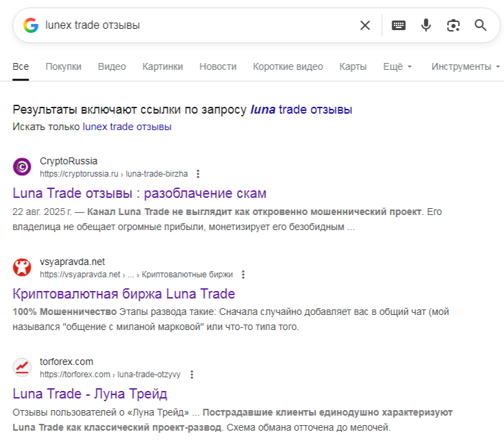Open Luna Trade - Луна Трейд result

[x=90, y=394]
